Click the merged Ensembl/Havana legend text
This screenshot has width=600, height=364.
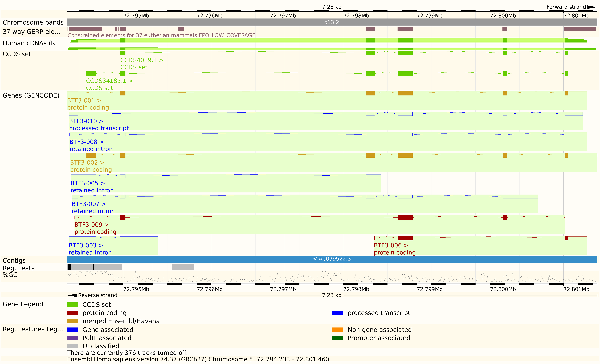click(x=121, y=321)
